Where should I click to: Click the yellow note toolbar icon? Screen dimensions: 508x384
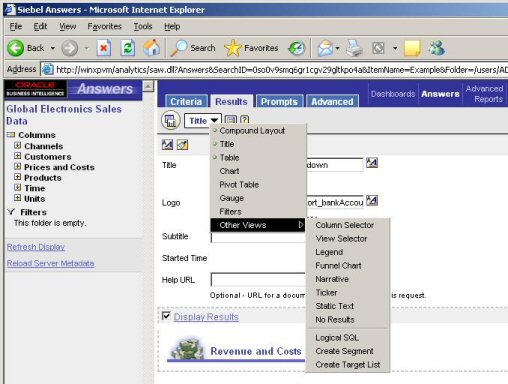tap(412, 48)
